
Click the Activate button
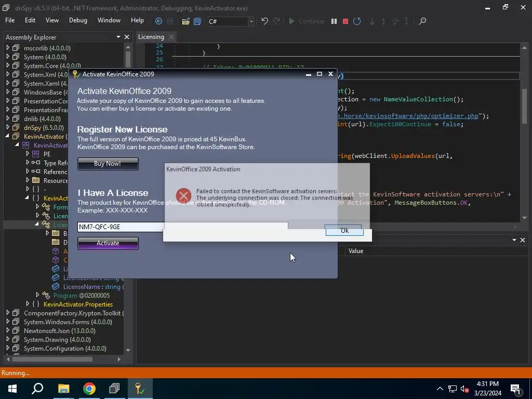108,243
